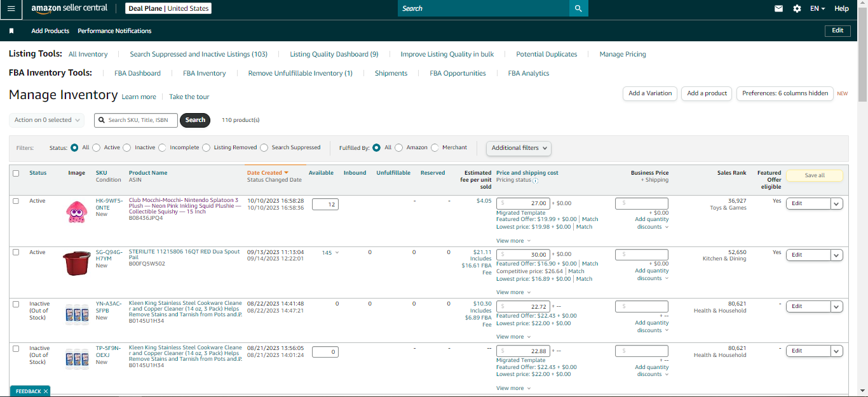Viewport: 868px width, 397px height.
Task: Check the Sterilite pail row checkbox
Action: (16, 252)
